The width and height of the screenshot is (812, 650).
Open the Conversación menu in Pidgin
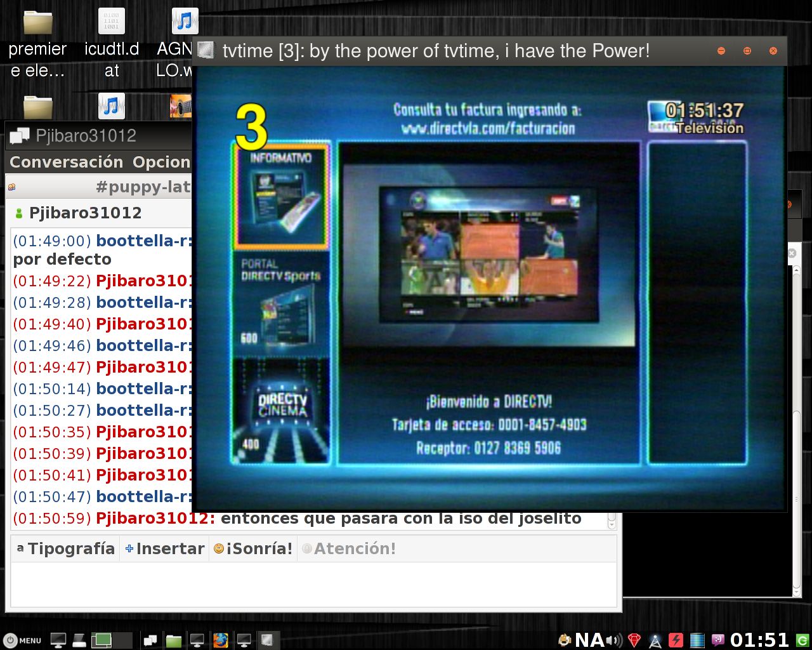(x=66, y=162)
